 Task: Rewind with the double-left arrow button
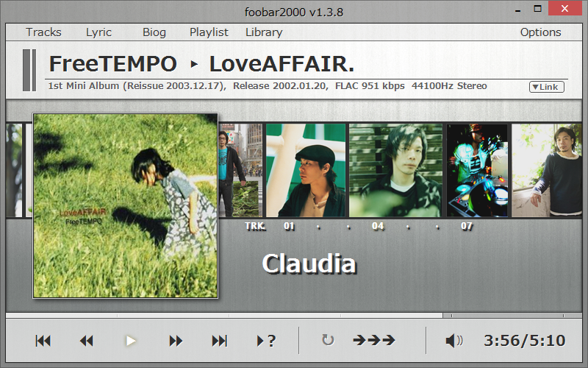pos(87,341)
